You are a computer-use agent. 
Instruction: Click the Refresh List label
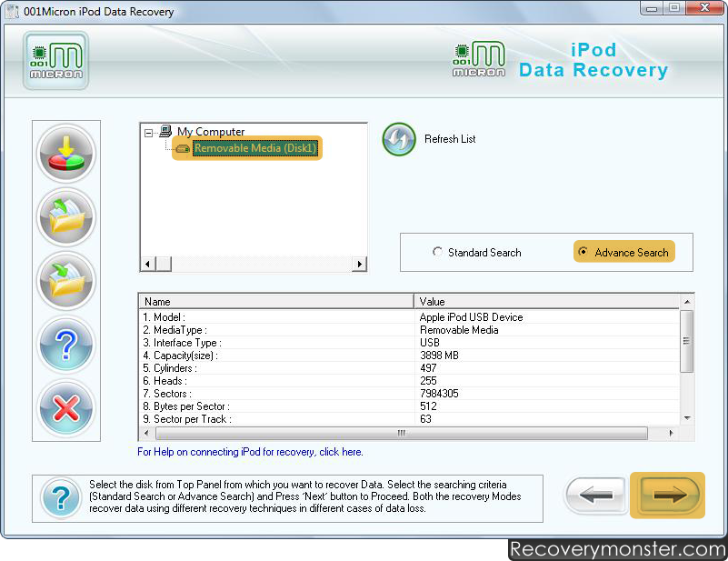pyautogui.click(x=450, y=139)
